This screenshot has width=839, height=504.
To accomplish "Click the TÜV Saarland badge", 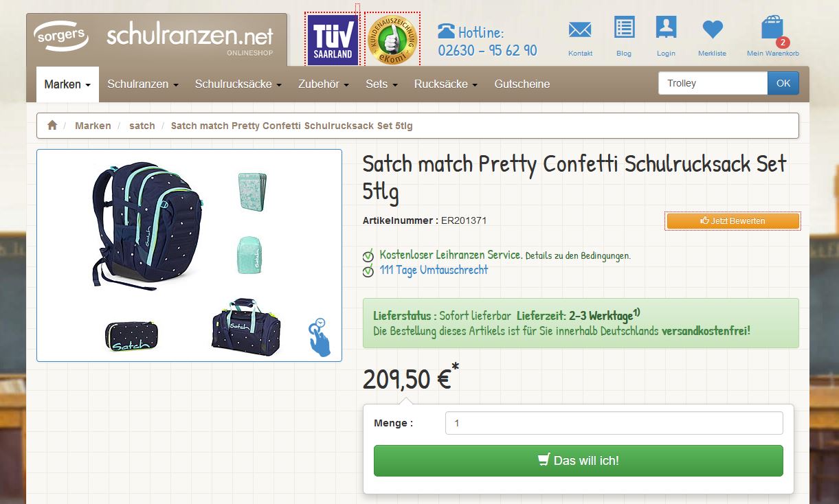I will coord(333,41).
